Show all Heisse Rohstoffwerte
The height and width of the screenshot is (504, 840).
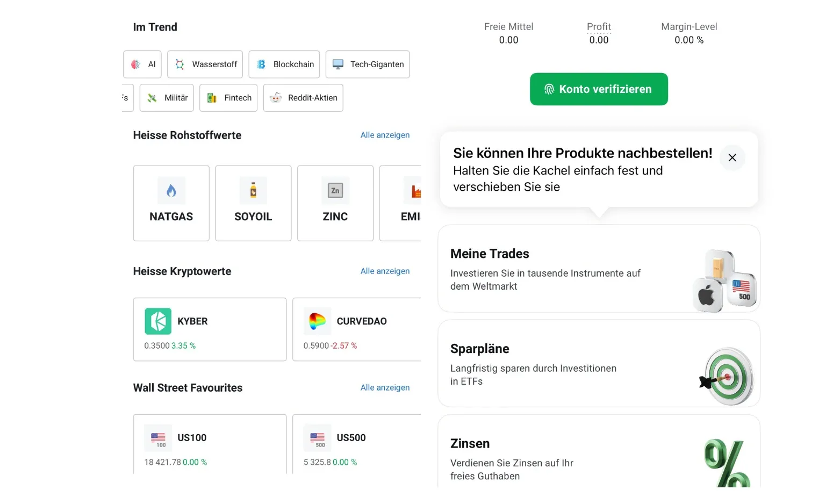tap(385, 135)
